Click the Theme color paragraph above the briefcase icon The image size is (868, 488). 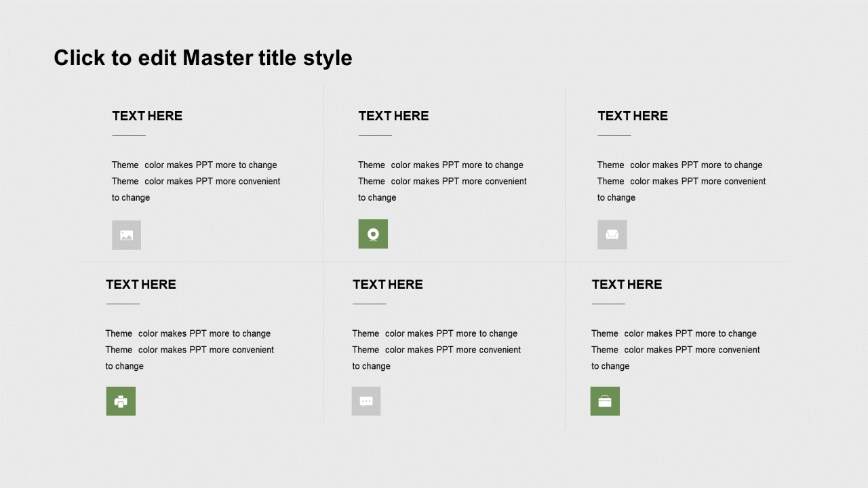coord(675,350)
